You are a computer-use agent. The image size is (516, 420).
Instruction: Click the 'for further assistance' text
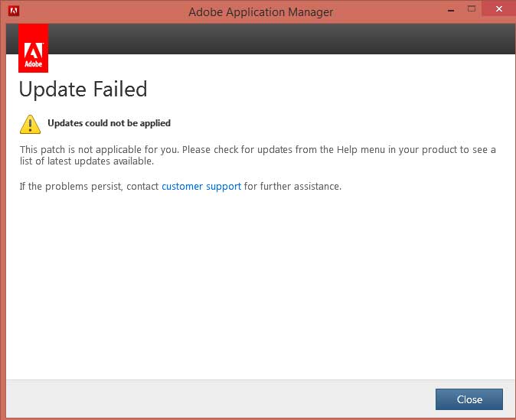(292, 187)
